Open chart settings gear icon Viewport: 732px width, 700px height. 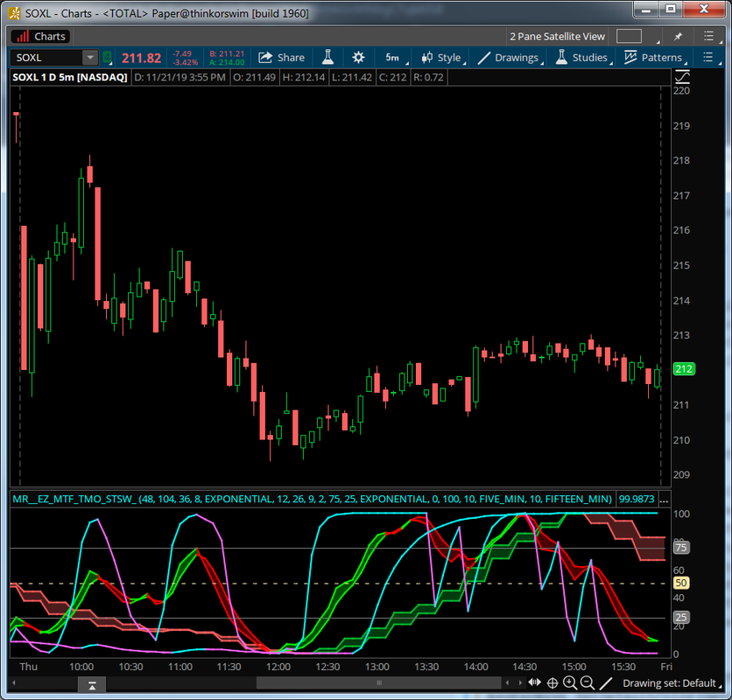[358, 58]
